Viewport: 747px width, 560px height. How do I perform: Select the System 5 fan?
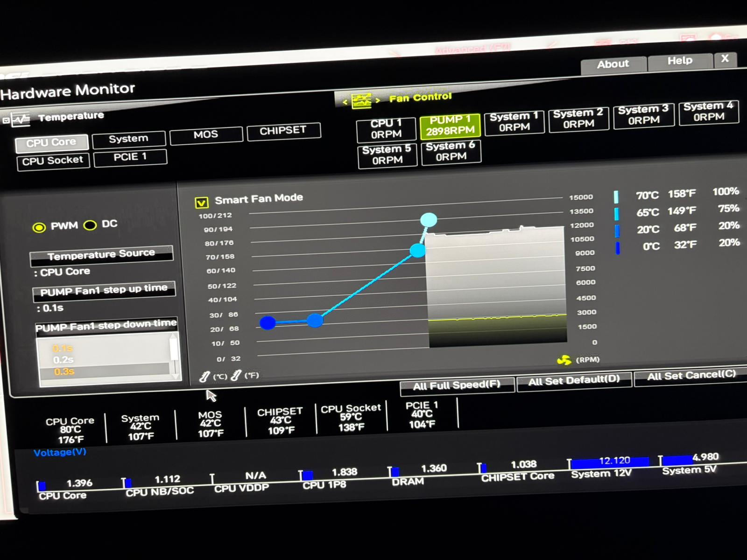[x=387, y=155]
